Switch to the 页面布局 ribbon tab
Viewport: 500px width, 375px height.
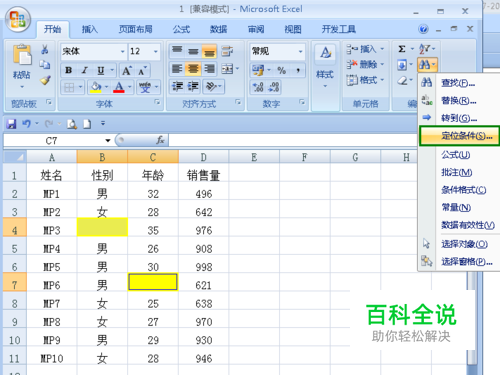136,29
